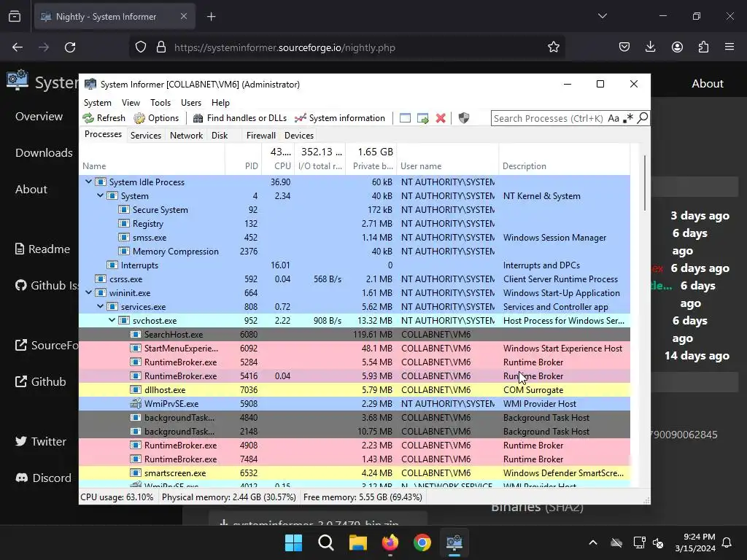Open Readme link in website sidebar

click(42, 249)
